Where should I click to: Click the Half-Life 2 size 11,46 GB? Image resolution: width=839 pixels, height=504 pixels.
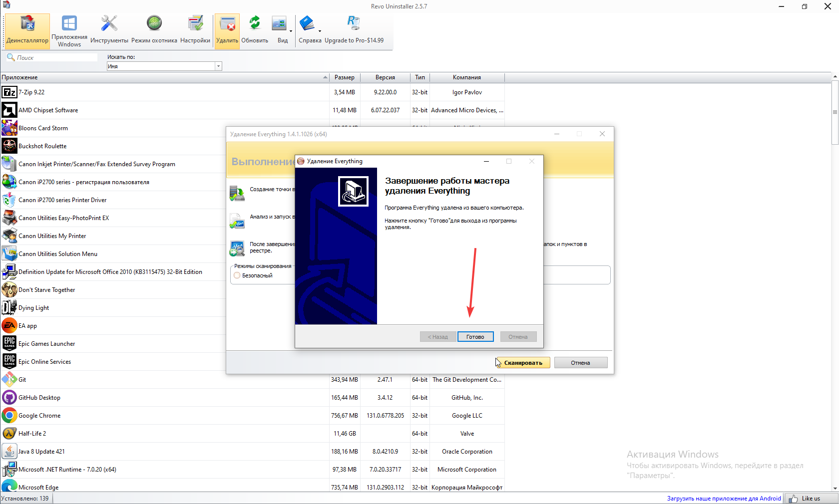345,434
